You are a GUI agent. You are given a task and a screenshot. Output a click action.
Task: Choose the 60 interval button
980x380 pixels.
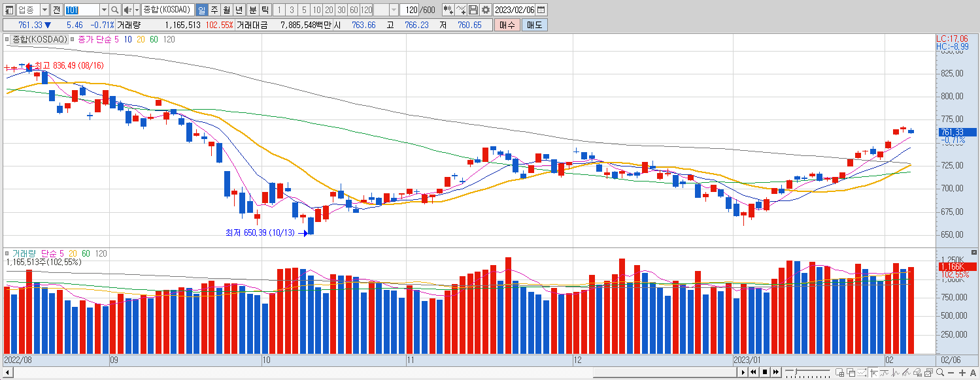[x=354, y=10]
